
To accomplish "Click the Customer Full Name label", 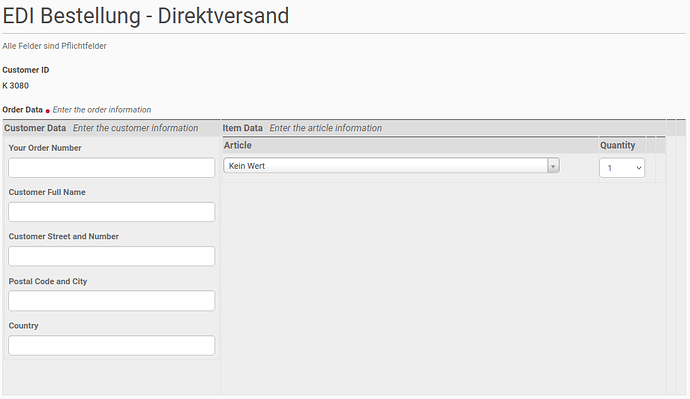I will 47,192.
